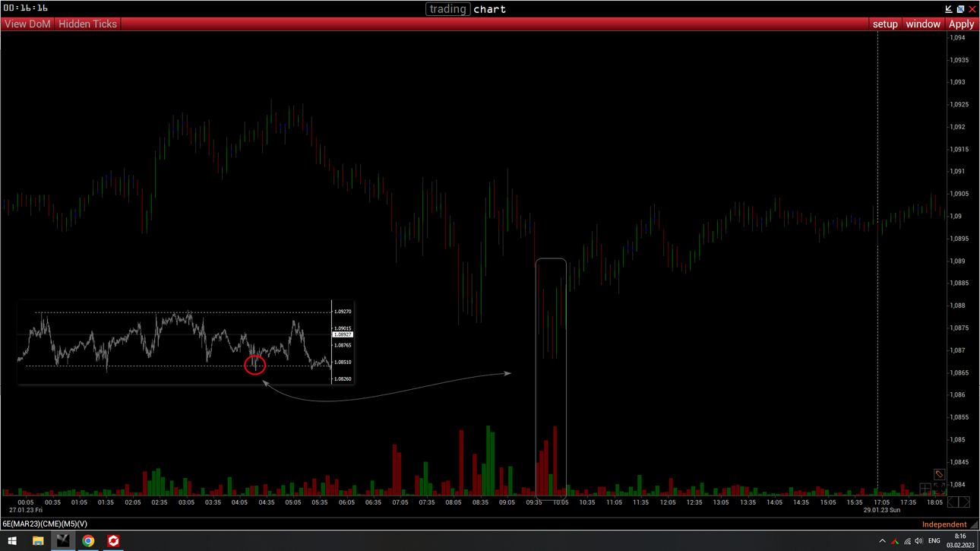Shift chart left with left triangle

(x=953, y=502)
